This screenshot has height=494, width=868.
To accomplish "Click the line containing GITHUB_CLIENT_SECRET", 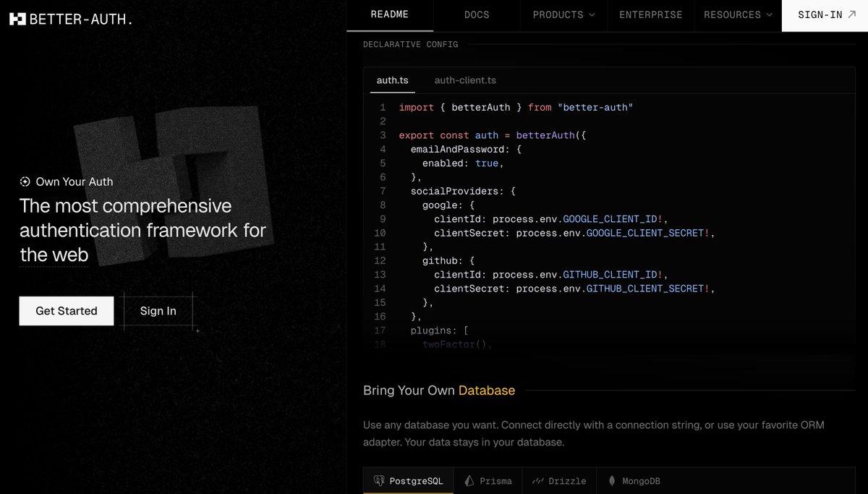I will point(574,289).
